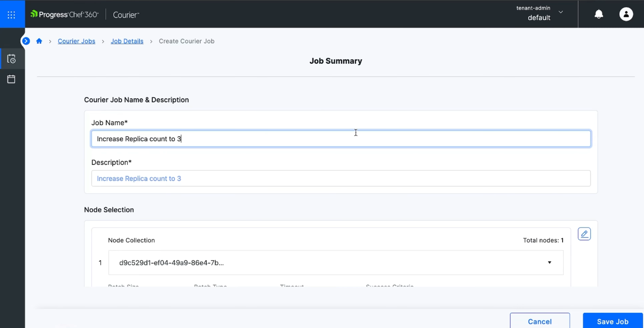
Task: Edit Node Selection with pencil icon
Action: click(x=584, y=234)
